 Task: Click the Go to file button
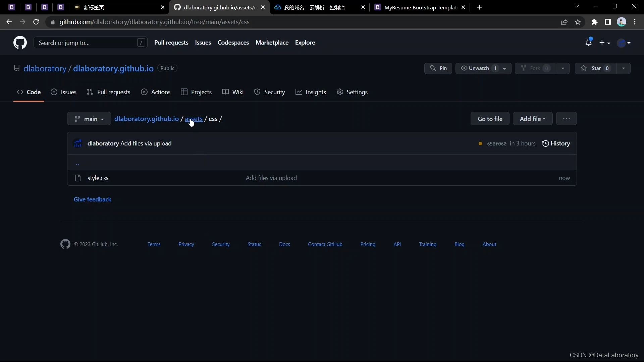click(x=490, y=119)
